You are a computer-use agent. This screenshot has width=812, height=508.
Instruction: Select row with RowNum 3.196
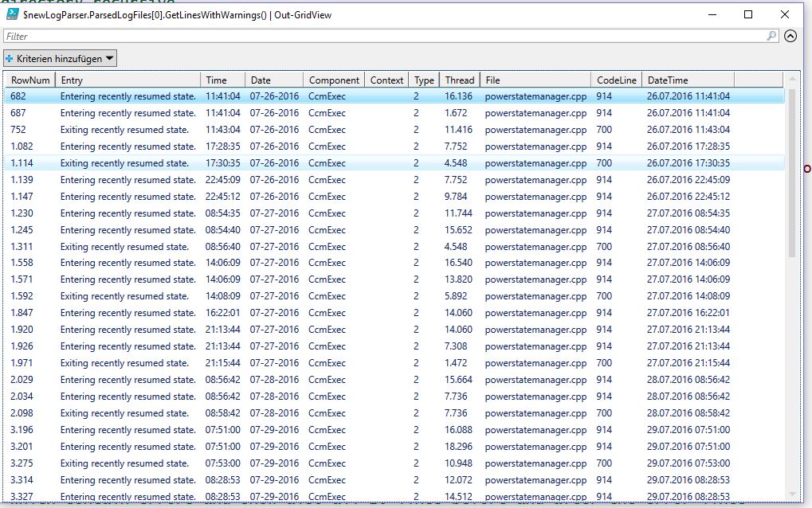[394, 430]
